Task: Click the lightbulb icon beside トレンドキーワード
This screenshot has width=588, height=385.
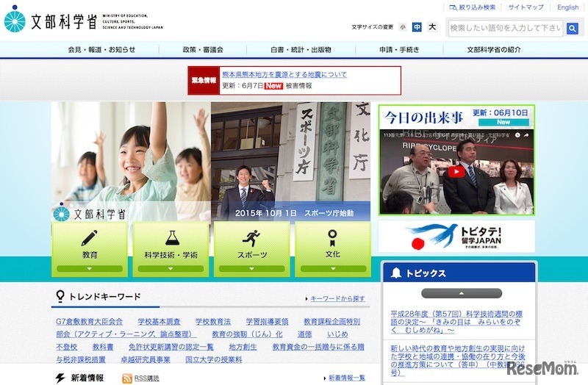Action: [x=60, y=296]
